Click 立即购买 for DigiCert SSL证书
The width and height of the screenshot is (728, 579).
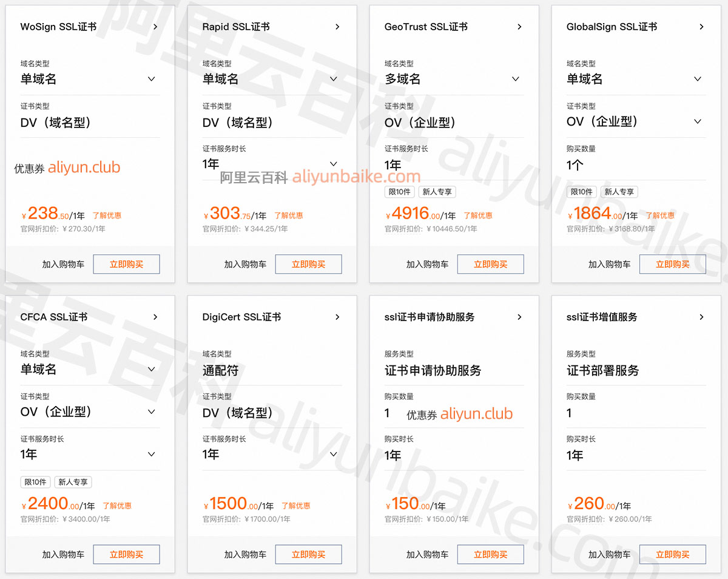pos(308,554)
